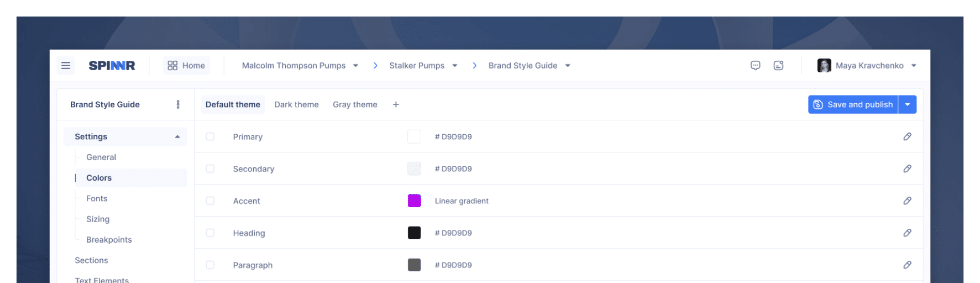
Task: Click the hamburger menu icon
Action: point(66,66)
